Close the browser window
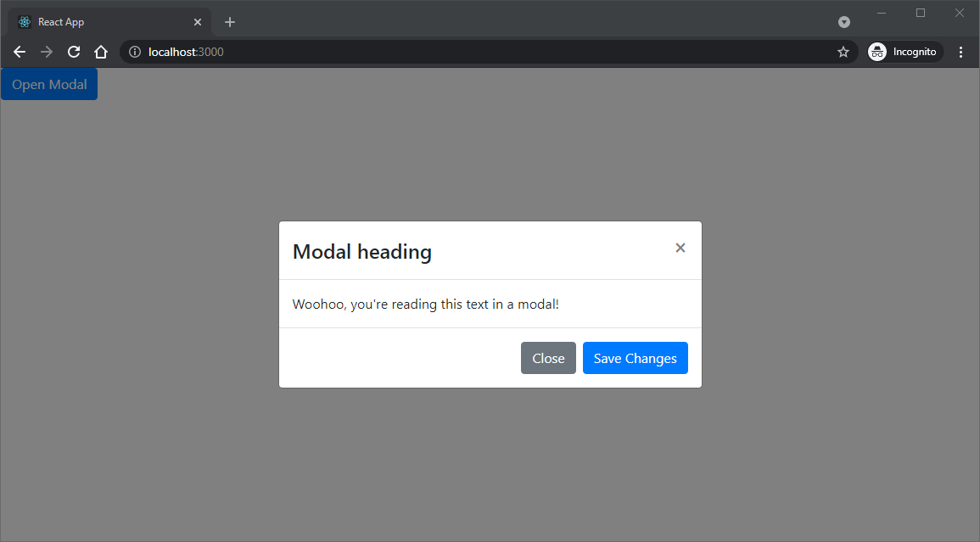 click(960, 13)
